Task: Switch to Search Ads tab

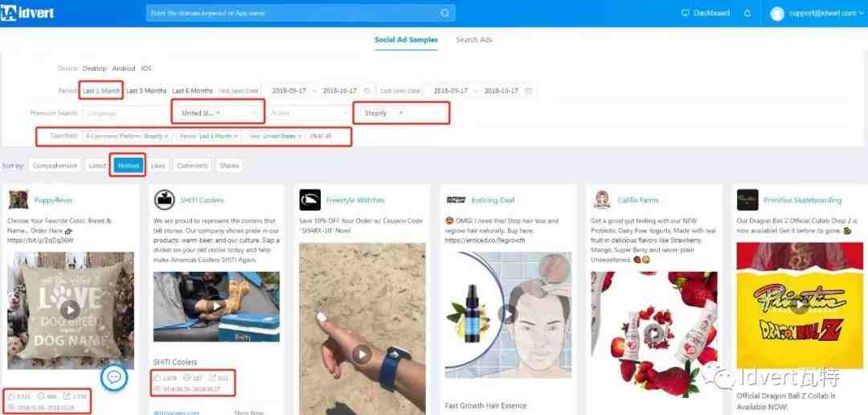Action: click(474, 40)
